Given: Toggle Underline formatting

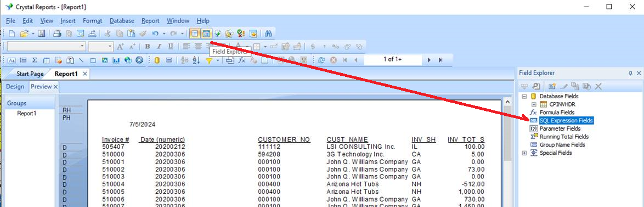Looking at the screenshot, I should (171, 47).
